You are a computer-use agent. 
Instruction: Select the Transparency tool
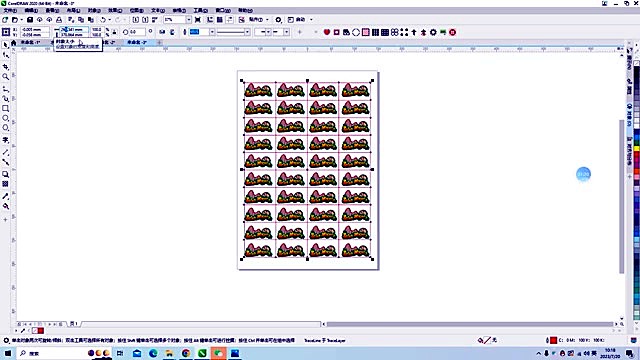(5, 184)
